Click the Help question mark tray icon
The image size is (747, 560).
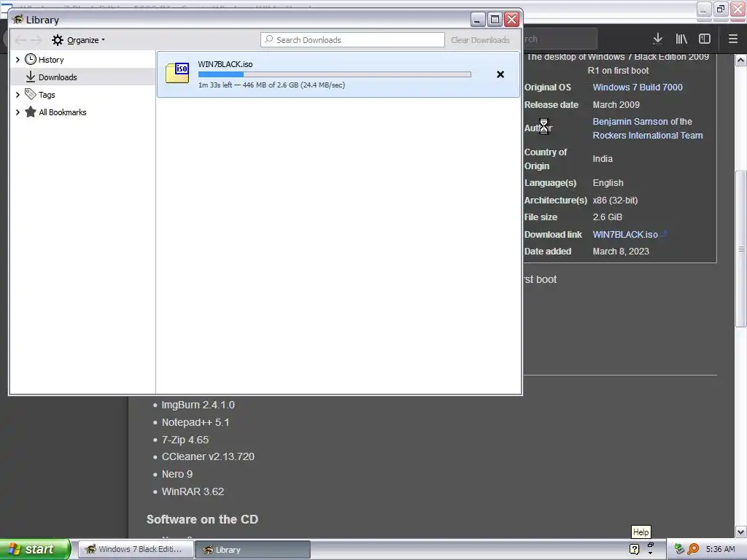(634, 549)
